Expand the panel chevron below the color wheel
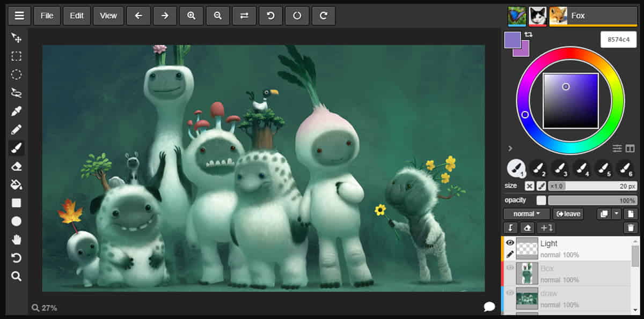Image resolution: width=644 pixels, height=319 pixels. pyautogui.click(x=510, y=149)
